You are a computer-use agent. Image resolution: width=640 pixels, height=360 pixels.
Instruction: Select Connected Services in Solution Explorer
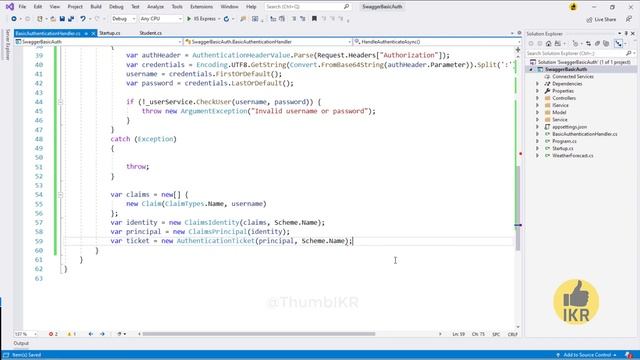pos(573,77)
